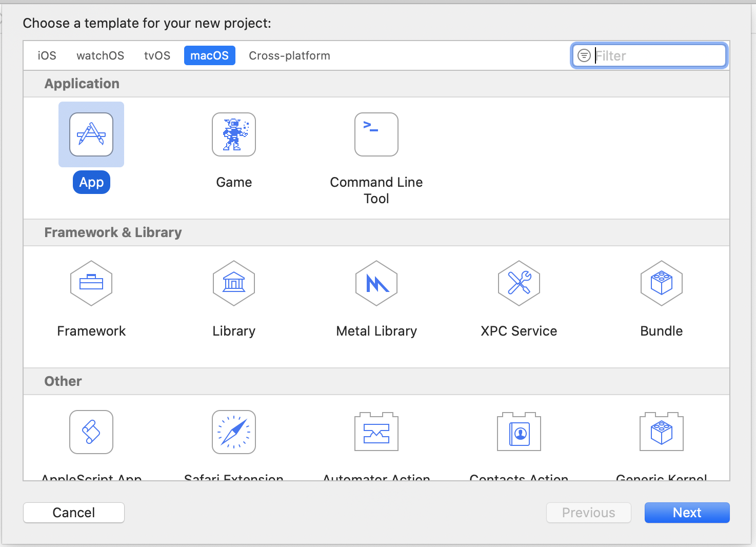Viewport: 756px width, 547px height.
Task: Switch to the iOS platform tab
Action: click(47, 55)
